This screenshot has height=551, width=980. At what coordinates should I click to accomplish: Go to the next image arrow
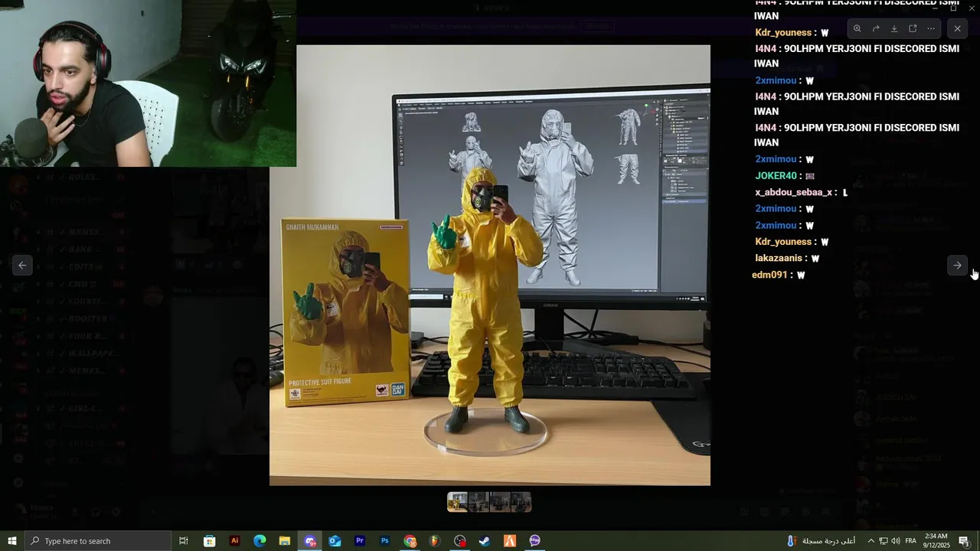tap(957, 266)
